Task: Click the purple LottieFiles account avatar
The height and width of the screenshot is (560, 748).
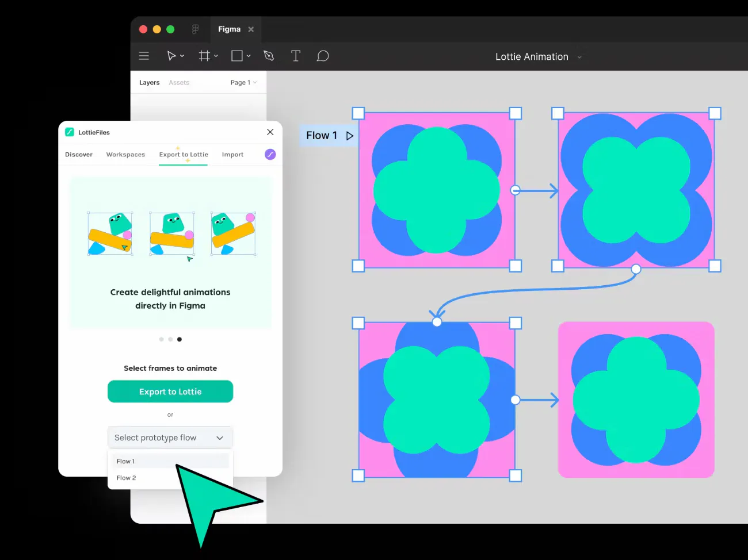Action: (270, 154)
